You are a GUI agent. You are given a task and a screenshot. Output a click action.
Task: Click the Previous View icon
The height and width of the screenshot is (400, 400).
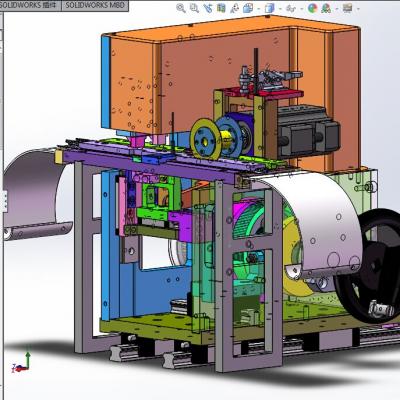pyautogui.click(x=208, y=8)
